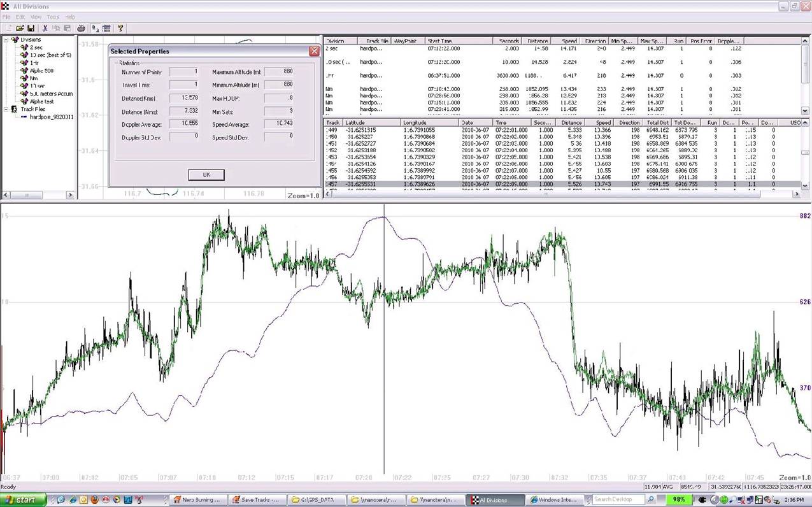Open the Windows Start menu

pos(21,500)
